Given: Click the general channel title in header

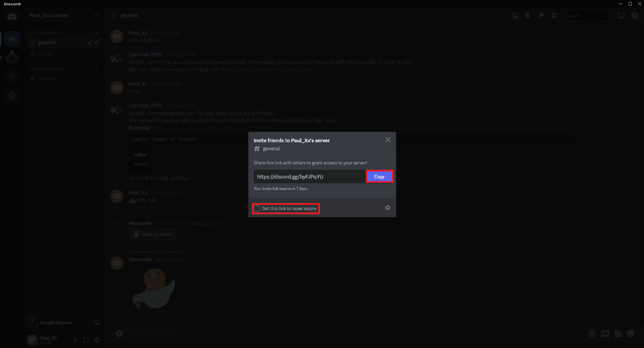Looking at the screenshot, I should [x=129, y=15].
